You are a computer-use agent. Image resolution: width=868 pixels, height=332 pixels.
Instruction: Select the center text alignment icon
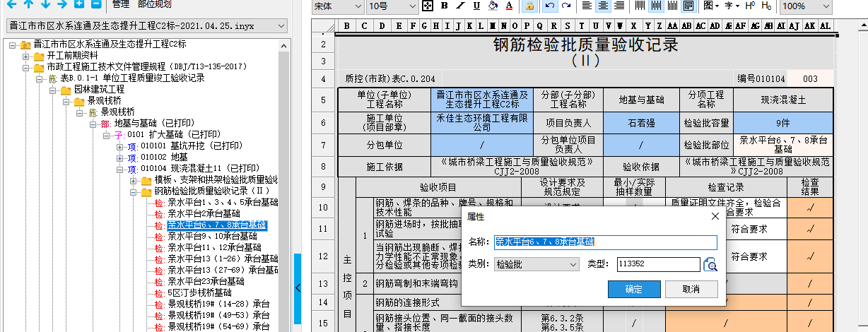click(603, 6)
